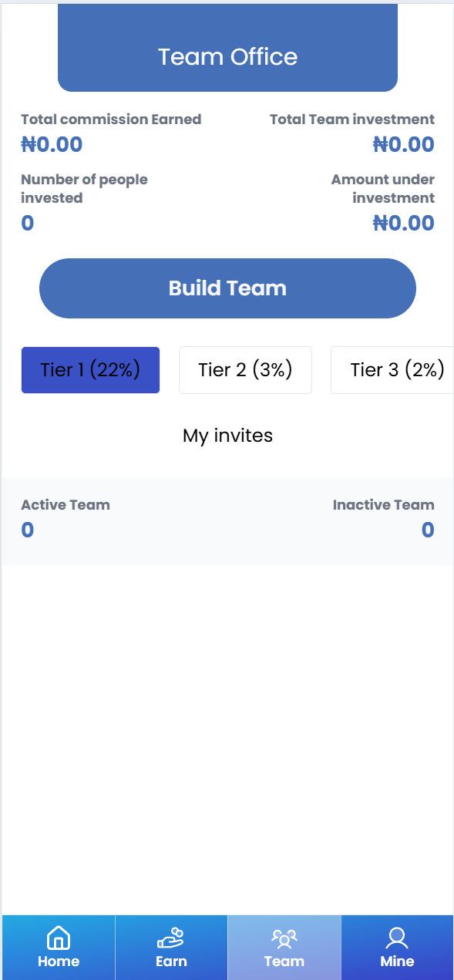Click the Total Team investment label
The width and height of the screenshot is (454, 980).
click(x=352, y=120)
